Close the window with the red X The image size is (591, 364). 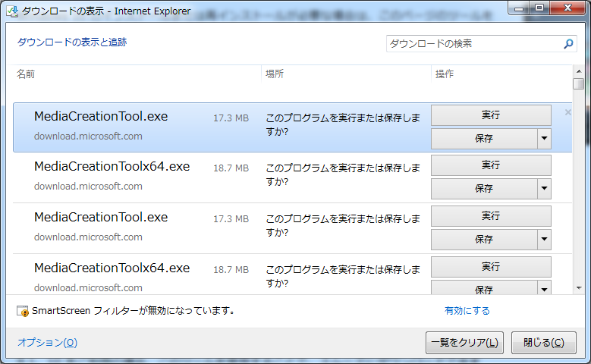(567, 8)
